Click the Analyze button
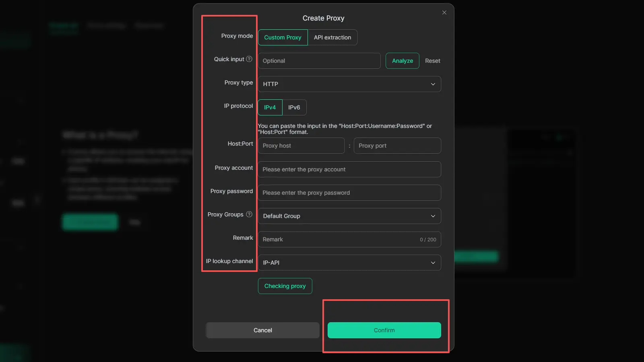The image size is (644, 362). coord(402,61)
